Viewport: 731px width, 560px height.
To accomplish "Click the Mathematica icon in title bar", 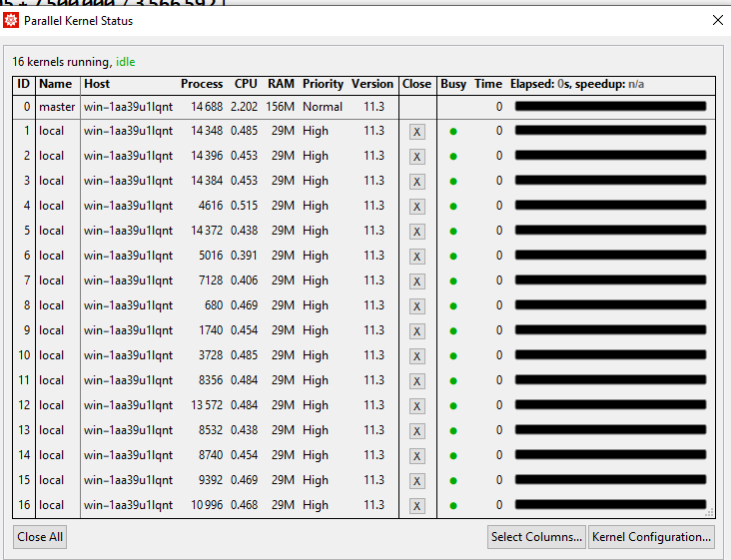I will (x=13, y=20).
